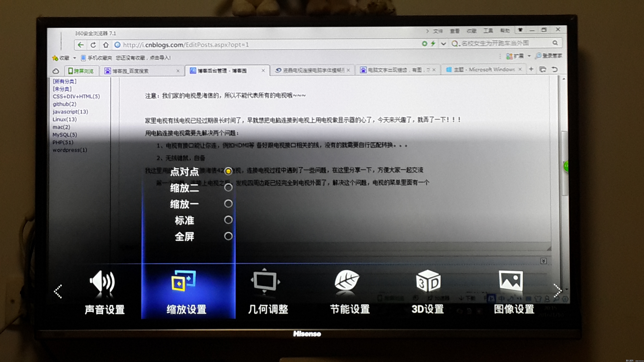The height and width of the screenshot is (362, 644).
Task: Select the 缩放二 radio option
Action: point(228,187)
